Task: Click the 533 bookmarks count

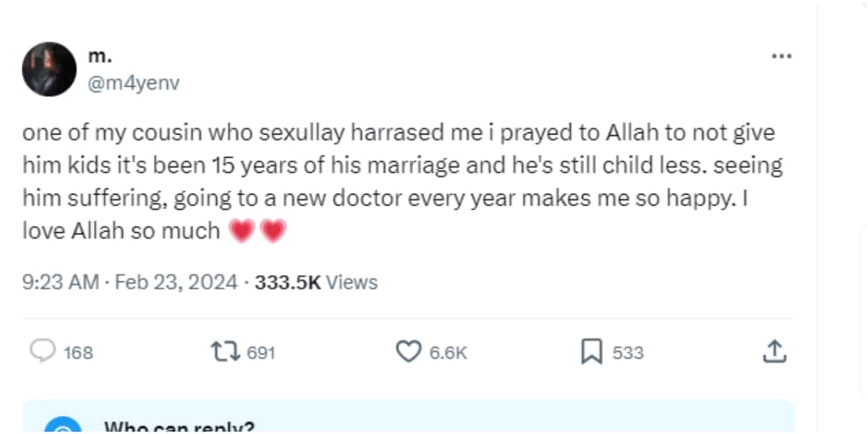Action: (x=628, y=353)
